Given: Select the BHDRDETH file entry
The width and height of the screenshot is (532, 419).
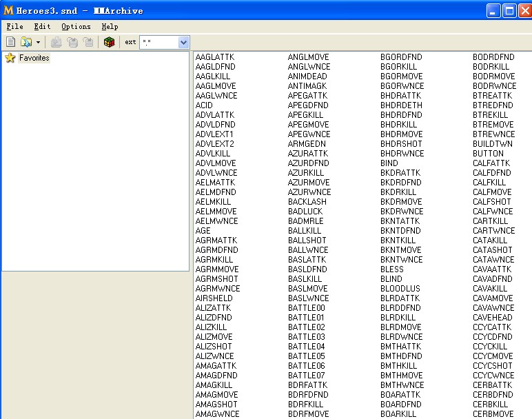Looking at the screenshot, I should [x=401, y=105].
